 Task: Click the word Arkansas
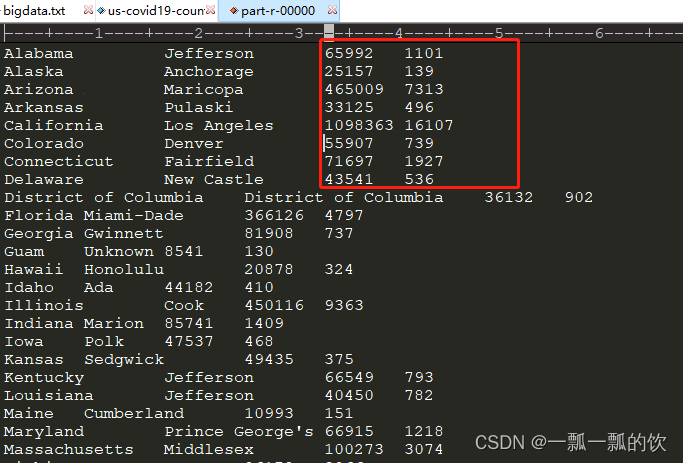(x=44, y=107)
